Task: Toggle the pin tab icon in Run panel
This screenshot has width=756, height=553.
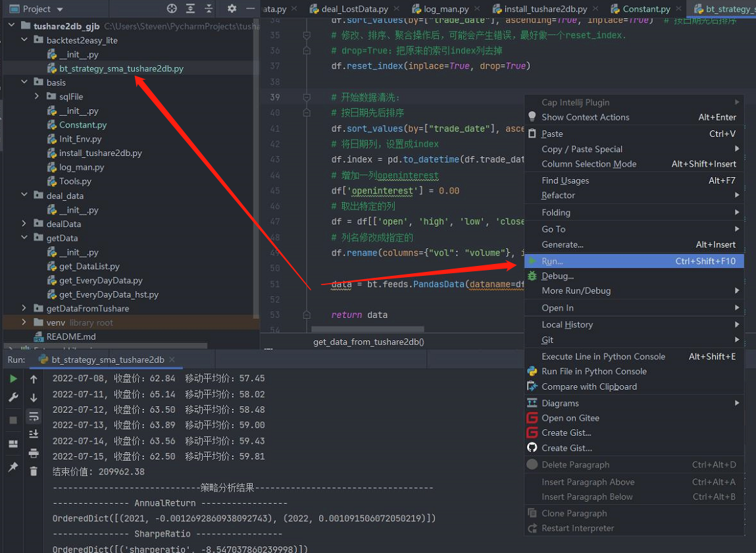Action: pyautogui.click(x=13, y=467)
